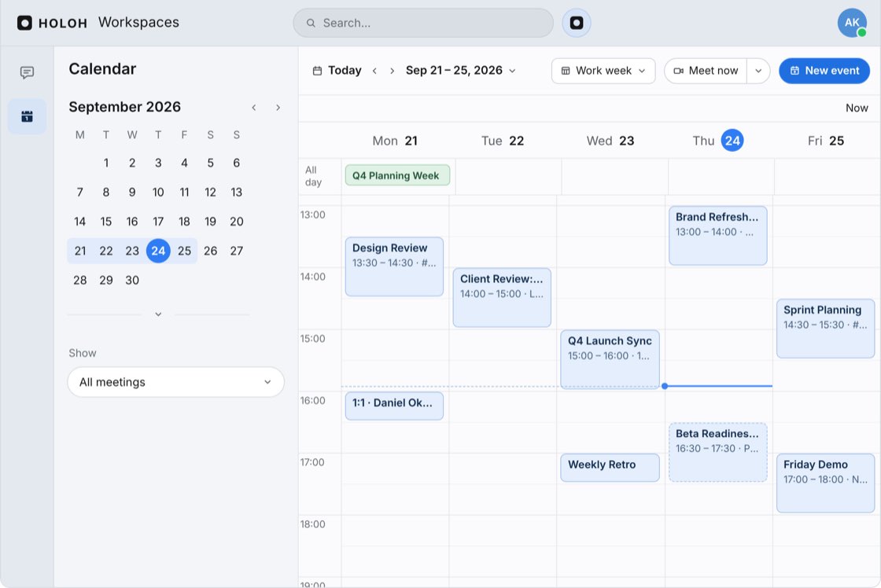Open the Workspaces menu

(x=138, y=23)
